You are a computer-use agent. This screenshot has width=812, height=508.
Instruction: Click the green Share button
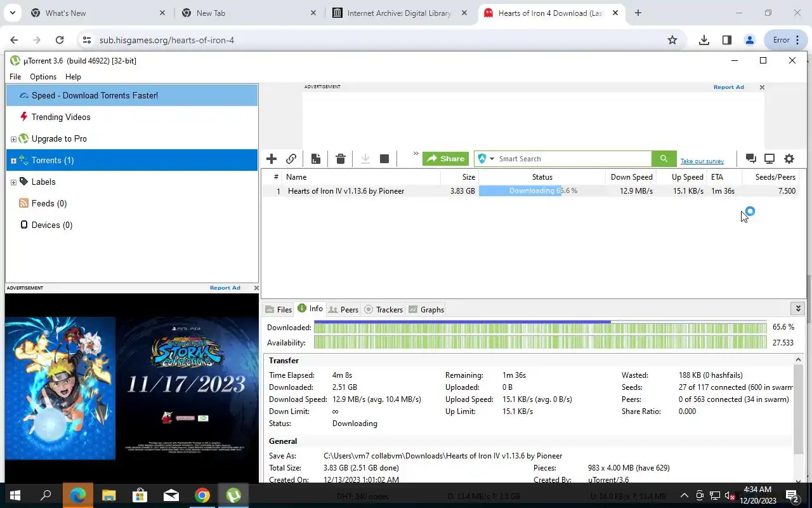click(445, 159)
